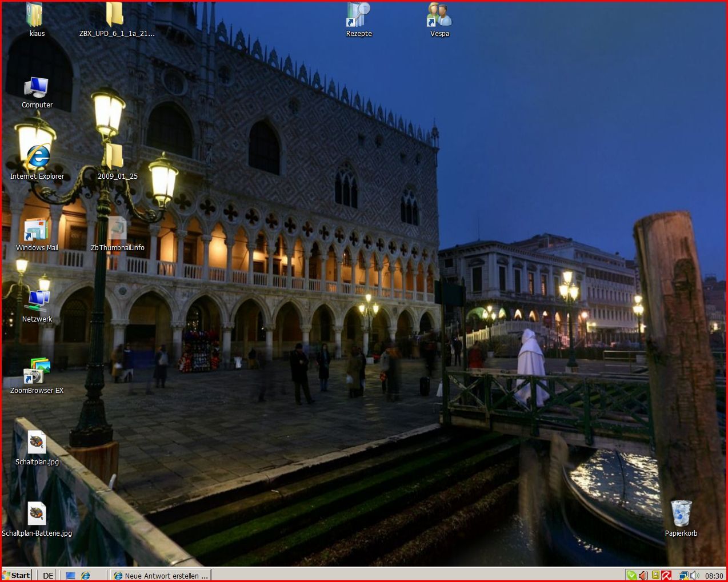
Task: Open the network status tray icon with warning
Action: (683, 575)
